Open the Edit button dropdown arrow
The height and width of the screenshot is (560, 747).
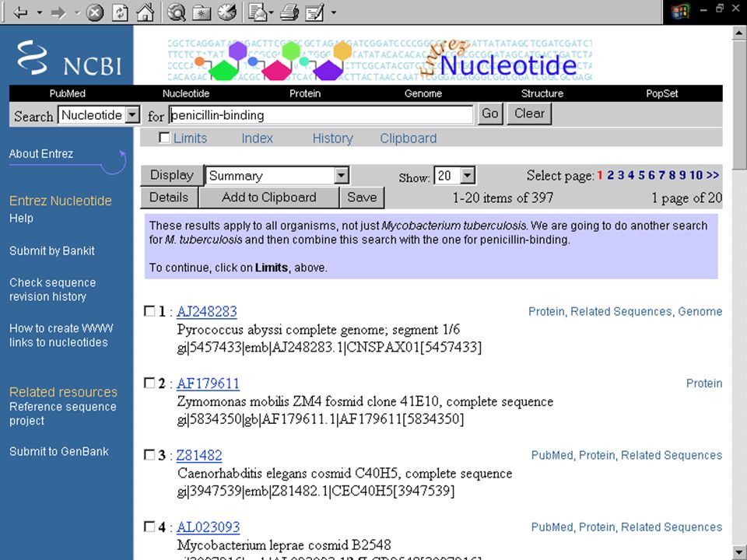coord(334,12)
